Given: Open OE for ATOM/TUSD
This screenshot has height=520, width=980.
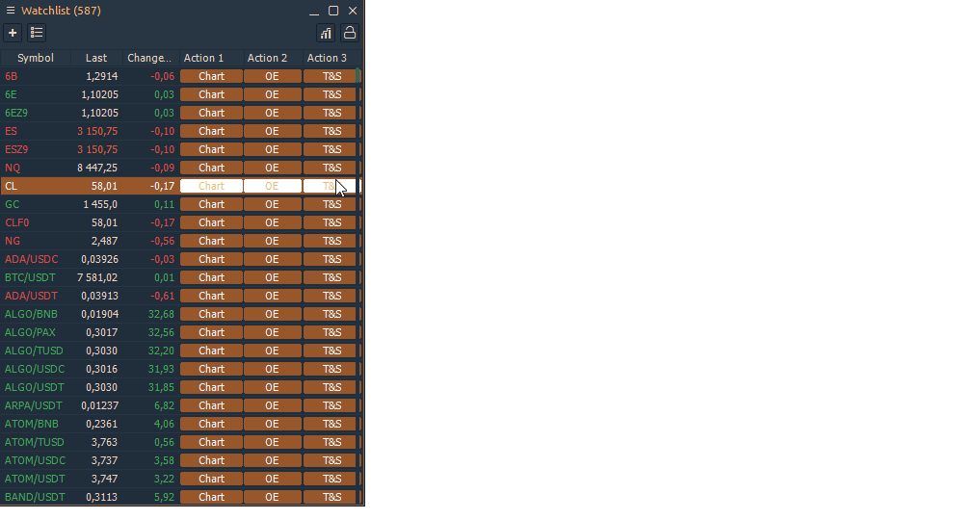Looking at the screenshot, I should [x=272, y=442].
